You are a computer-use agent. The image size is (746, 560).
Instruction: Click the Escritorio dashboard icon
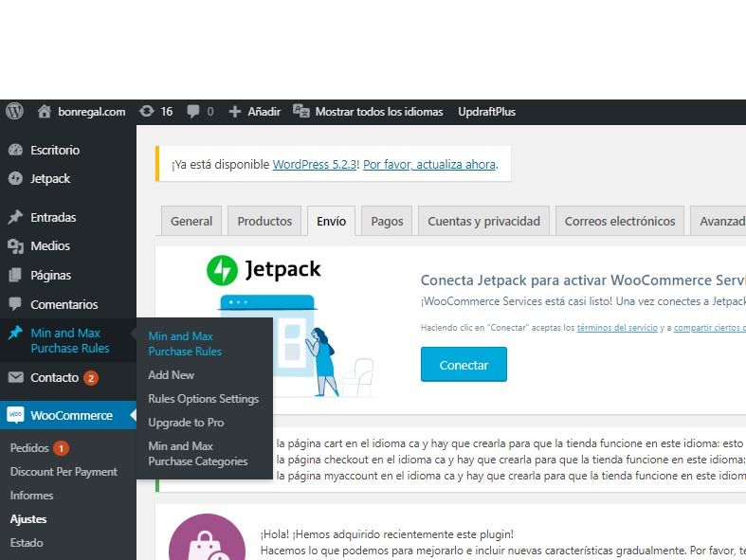pyautogui.click(x=15, y=150)
